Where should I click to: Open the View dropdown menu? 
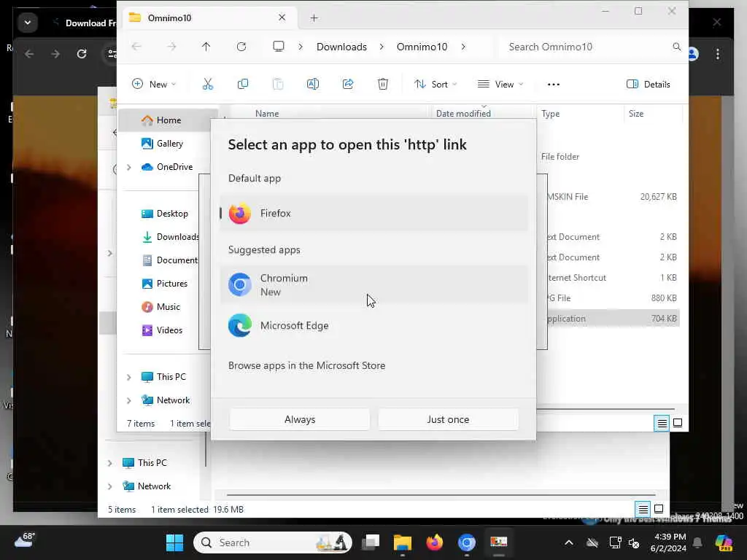click(x=500, y=85)
